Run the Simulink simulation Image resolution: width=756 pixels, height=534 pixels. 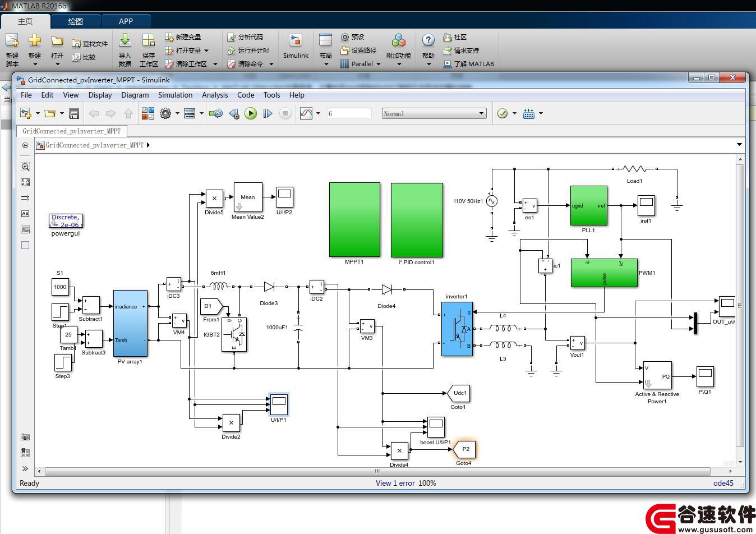click(251, 113)
